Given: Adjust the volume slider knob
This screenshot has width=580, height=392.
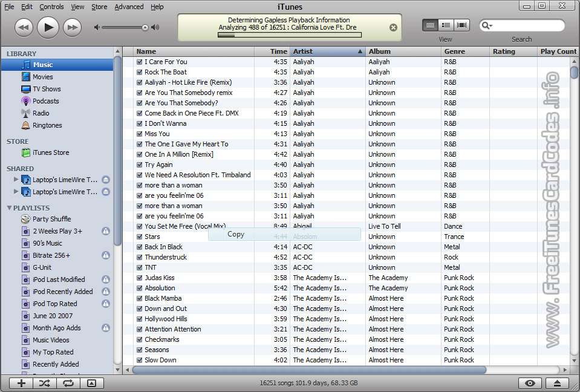Looking at the screenshot, I should pos(145,27).
